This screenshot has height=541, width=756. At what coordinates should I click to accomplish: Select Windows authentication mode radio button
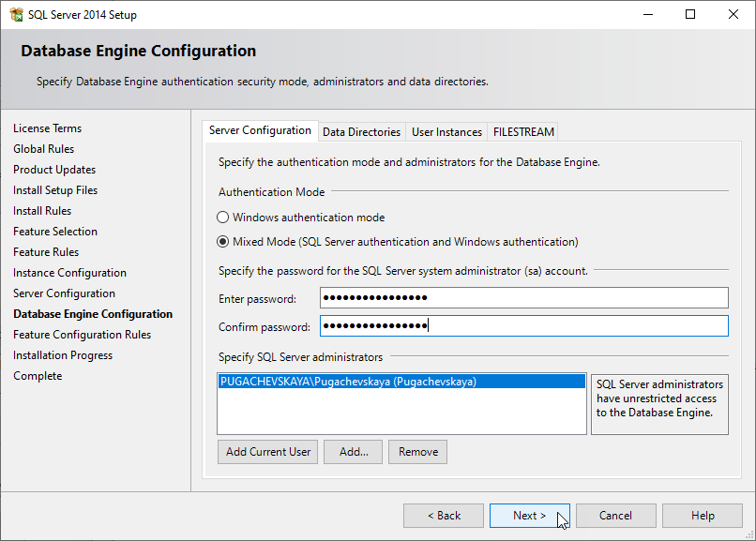[223, 218]
